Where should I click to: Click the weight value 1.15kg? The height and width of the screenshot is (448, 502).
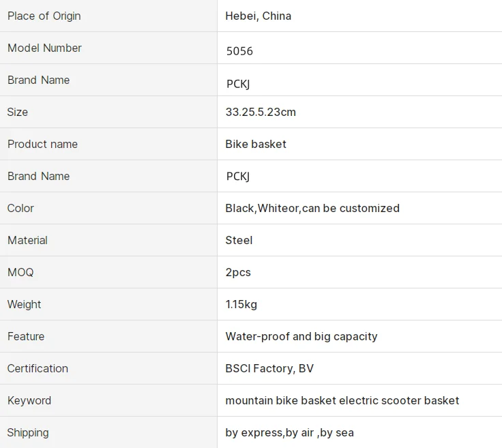pyautogui.click(x=241, y=304)
